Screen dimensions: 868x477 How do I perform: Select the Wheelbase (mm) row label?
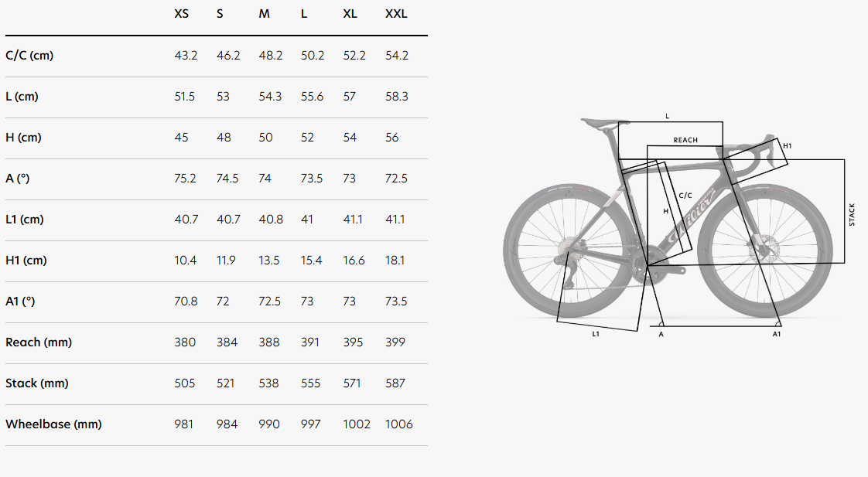[53, 424]
